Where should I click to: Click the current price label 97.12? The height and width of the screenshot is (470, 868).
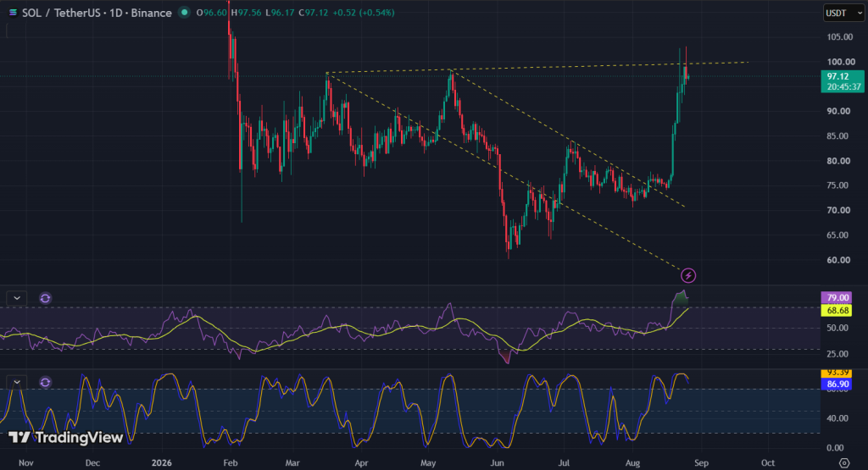842,81
